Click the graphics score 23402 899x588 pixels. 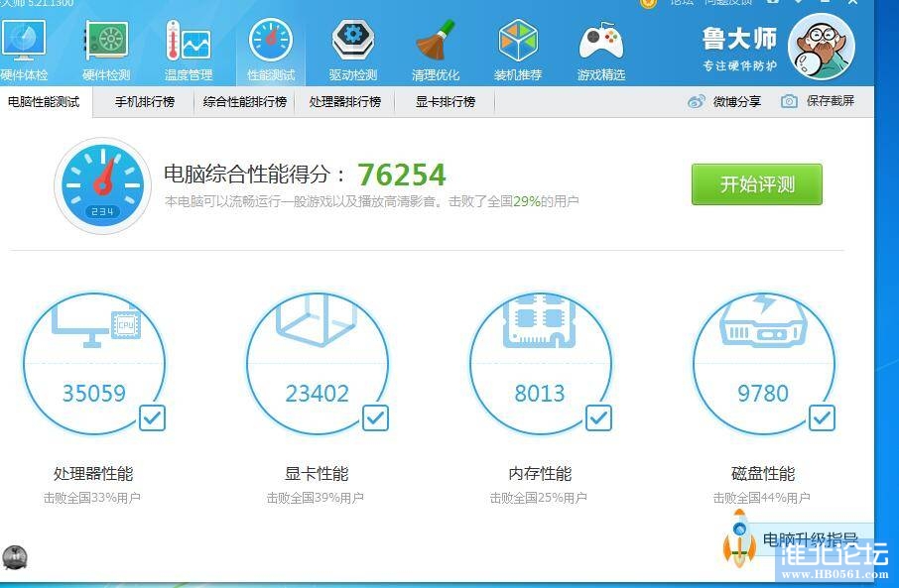(318, 393)
